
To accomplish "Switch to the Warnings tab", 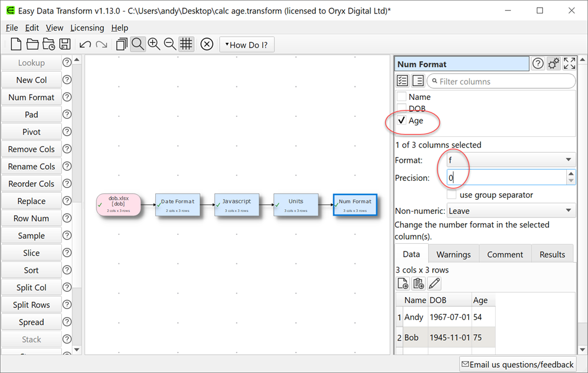I will (x=453, y=254).
